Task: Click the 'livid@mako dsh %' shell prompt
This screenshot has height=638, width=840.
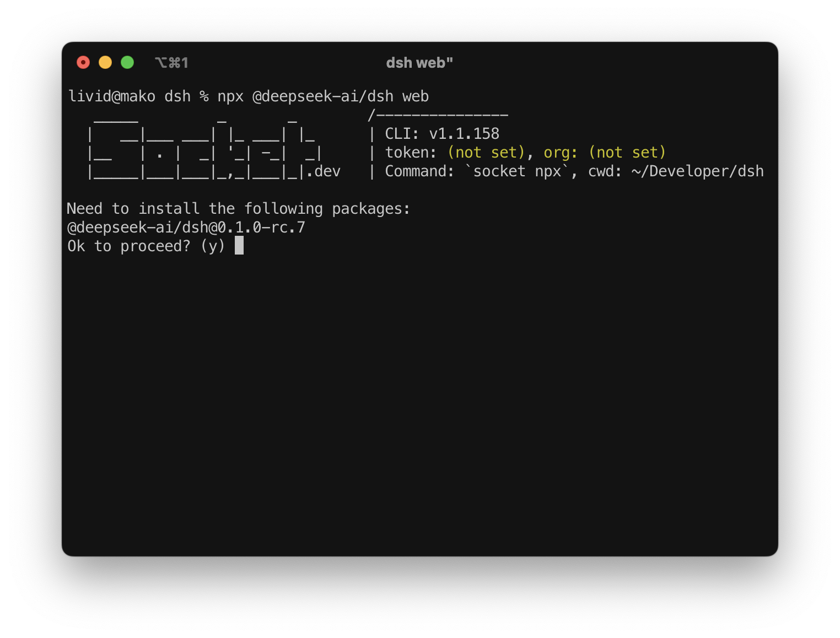Action: point(138,96)
